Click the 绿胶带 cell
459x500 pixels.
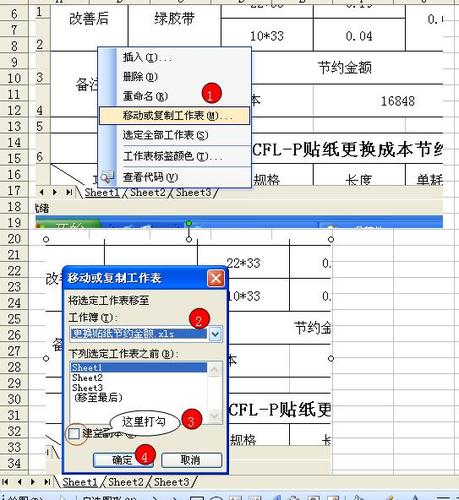[x=174, y=19]
